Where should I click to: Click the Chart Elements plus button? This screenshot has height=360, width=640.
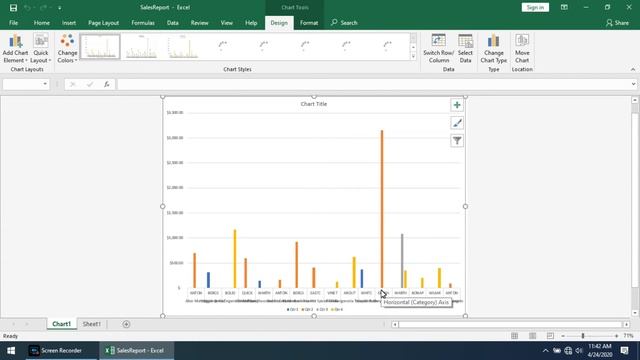point(457,105)
